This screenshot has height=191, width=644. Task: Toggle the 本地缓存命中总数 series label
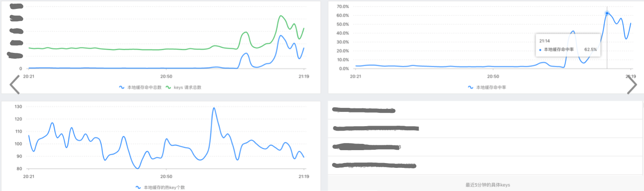(x=144, y=88)
